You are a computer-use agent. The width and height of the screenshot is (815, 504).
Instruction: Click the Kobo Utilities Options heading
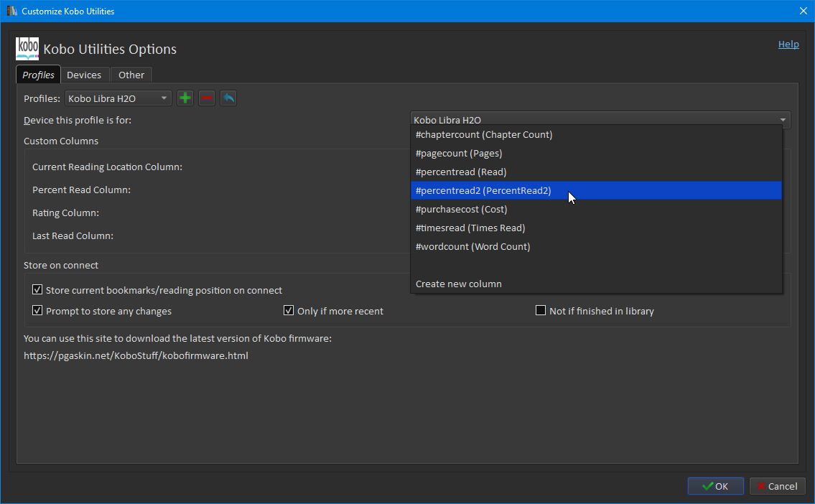110,49
